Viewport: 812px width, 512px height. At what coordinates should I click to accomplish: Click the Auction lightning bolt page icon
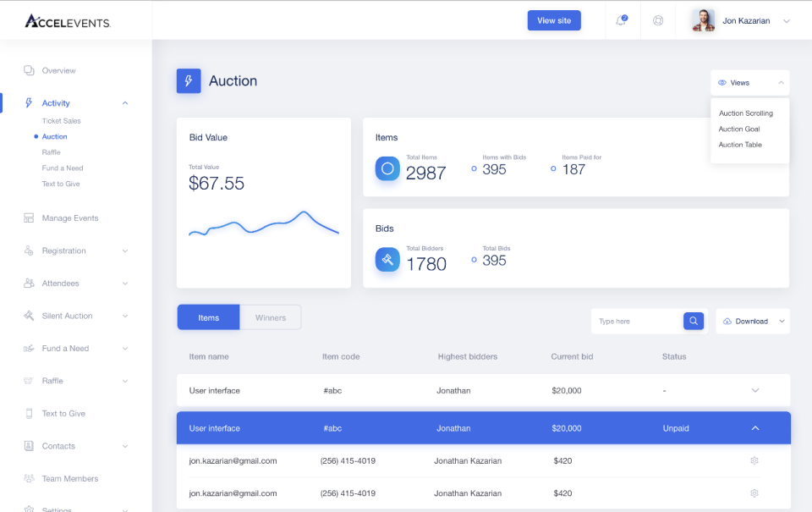pyautogui.click(x=188, y=81)
